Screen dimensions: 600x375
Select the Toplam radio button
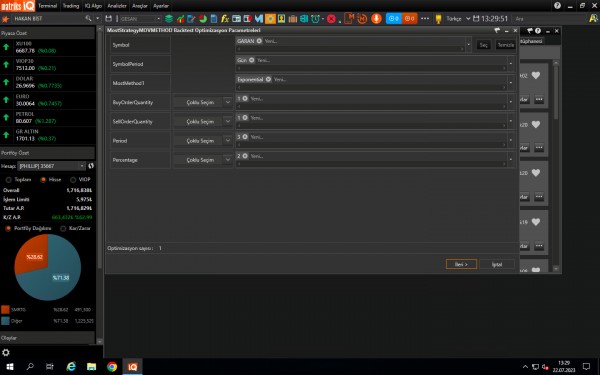click(x=8, y=179)
